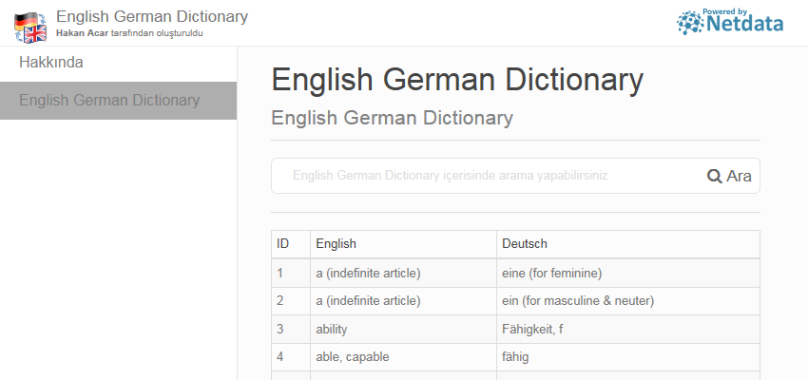Click the German cell fähig

(x=628, y=357)
